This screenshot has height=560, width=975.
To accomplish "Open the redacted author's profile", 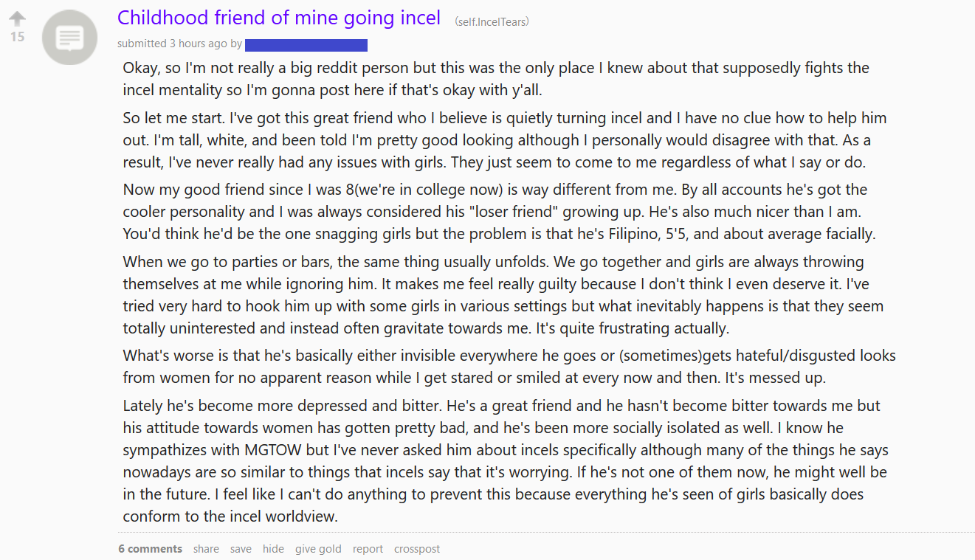I will 306,44.
